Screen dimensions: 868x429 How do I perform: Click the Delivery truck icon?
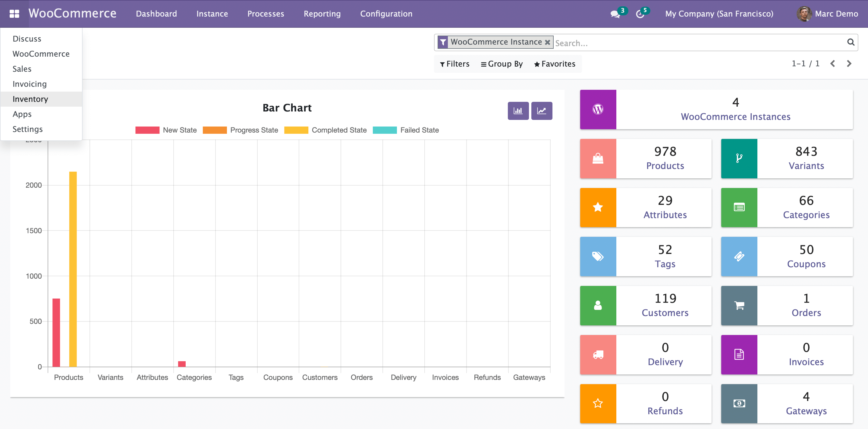point(598,355)
